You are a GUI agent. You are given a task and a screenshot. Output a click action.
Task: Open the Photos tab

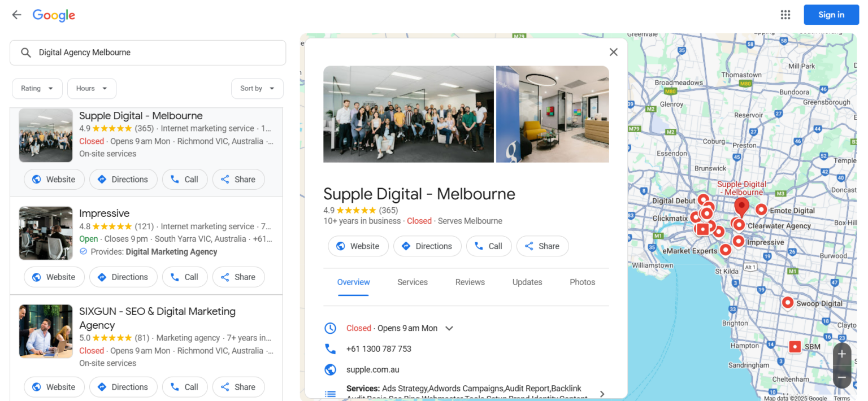582,282
